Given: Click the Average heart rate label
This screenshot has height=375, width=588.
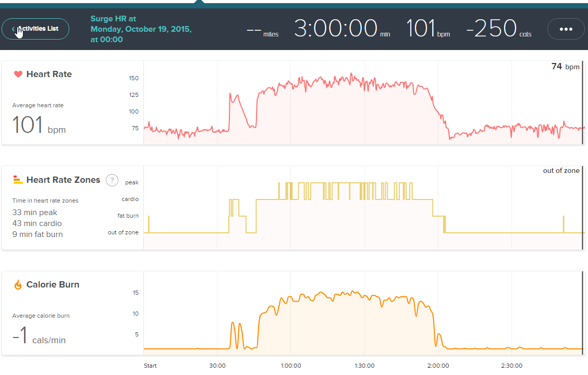Looking at the screenshot, I should click(38, 105).
